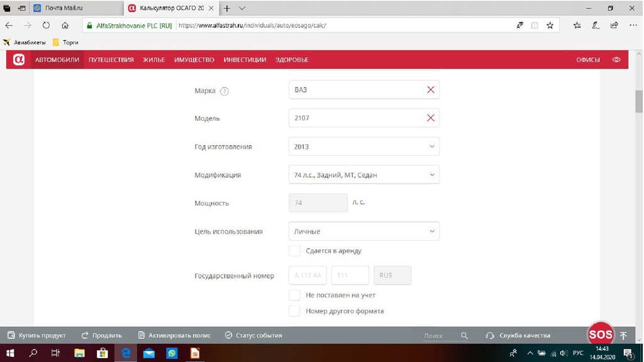Viewport: 644px width, 362px height.
Task: Open the Авиабилеты bookmark
Action: (x=25, y=42)
